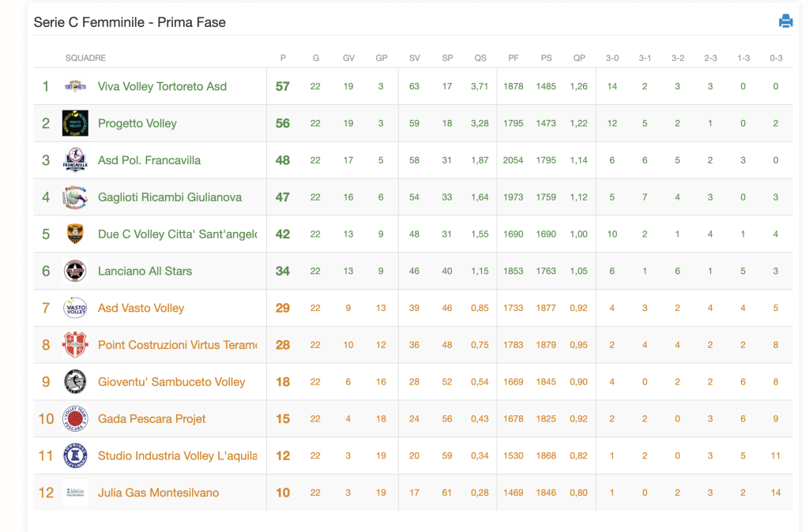Click the P points column header
809x532 pixels.
click(x=283, y=58)
